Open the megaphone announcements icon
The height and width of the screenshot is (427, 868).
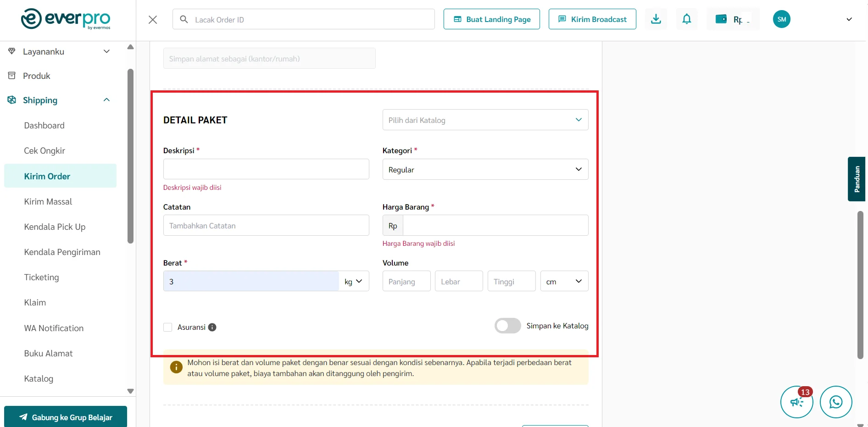tap(796, 402)
